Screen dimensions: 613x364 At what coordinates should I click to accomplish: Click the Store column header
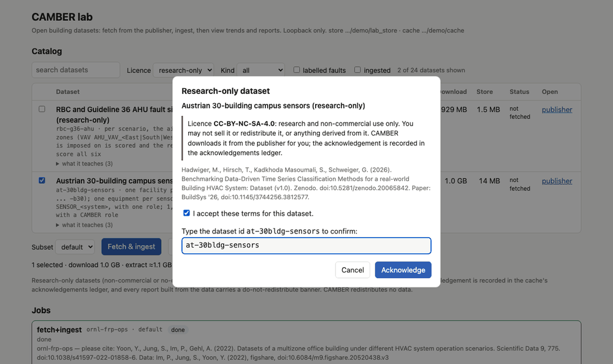tap(484, 91)
